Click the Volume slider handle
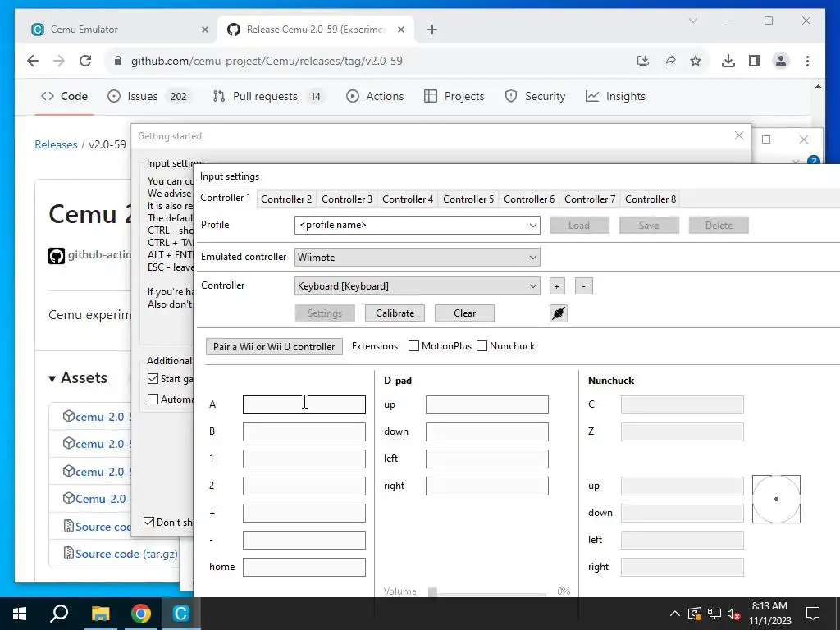 432,591
